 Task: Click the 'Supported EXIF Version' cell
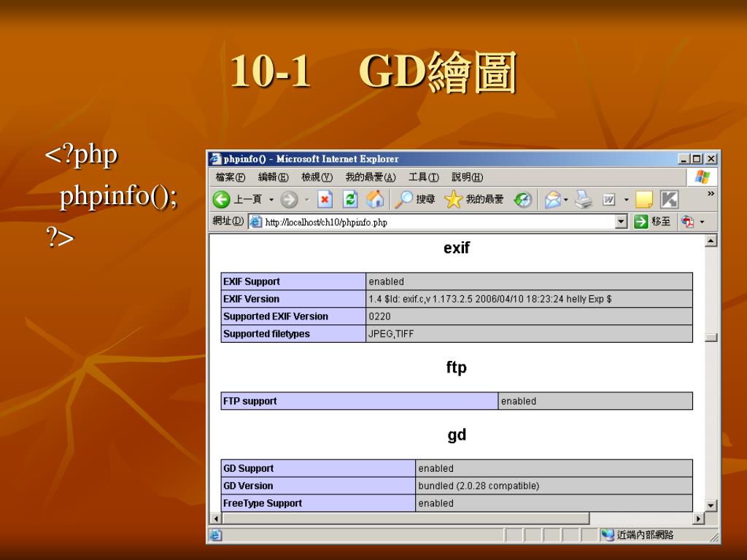[293, 316]
